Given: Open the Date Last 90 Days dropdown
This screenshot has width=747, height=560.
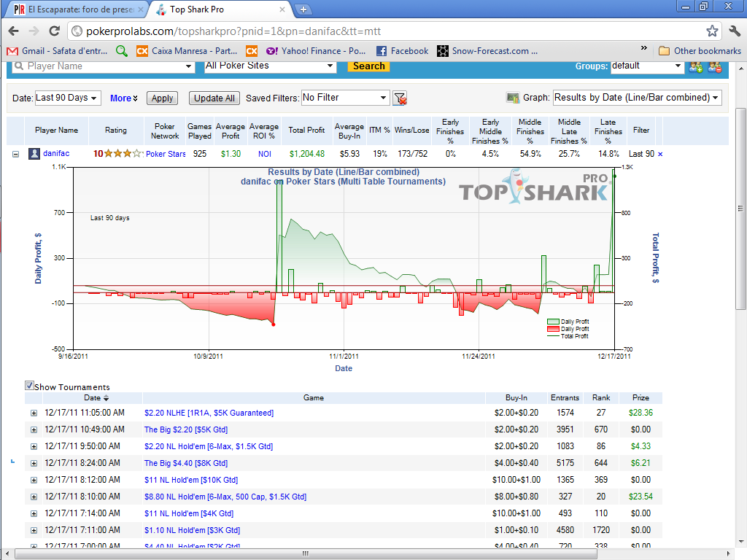Looking at the screenshot, I should point(67,98).
